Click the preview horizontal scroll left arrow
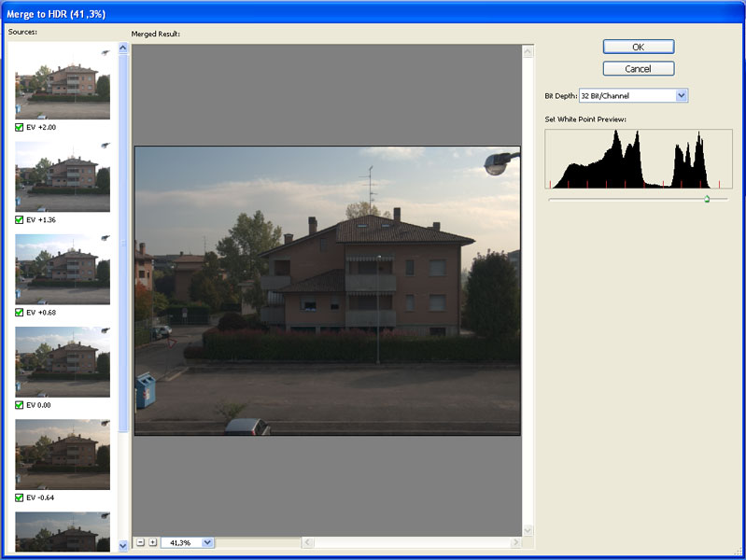Image resolution: width=746 pixels, height=560 pixels. coord(307,542)
